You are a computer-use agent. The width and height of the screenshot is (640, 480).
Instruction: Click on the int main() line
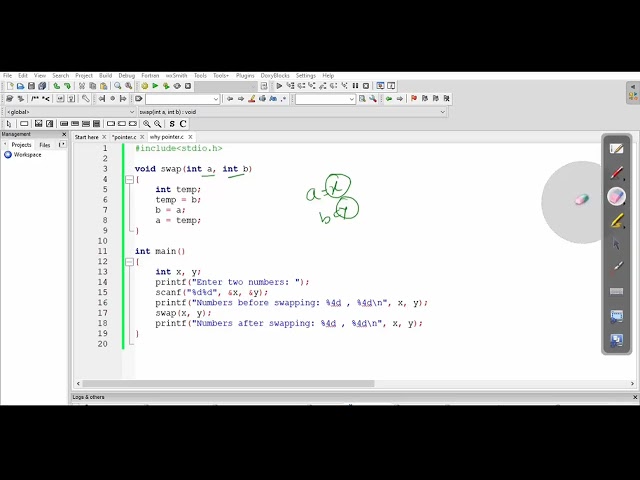click(x=160, y=251)
